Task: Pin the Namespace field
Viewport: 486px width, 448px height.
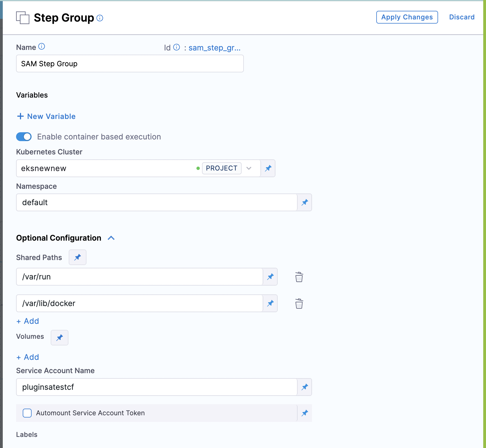Action: coord(304,202)
